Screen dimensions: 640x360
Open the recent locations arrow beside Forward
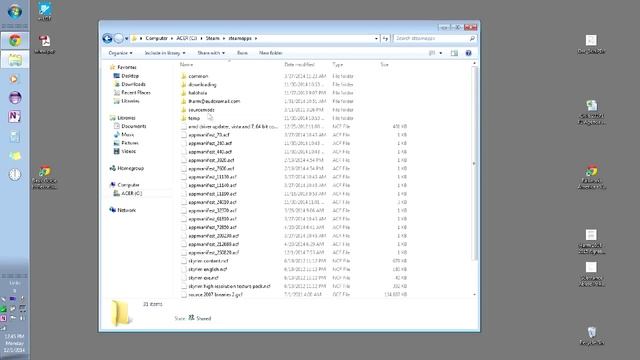click(x=127, y=38)
